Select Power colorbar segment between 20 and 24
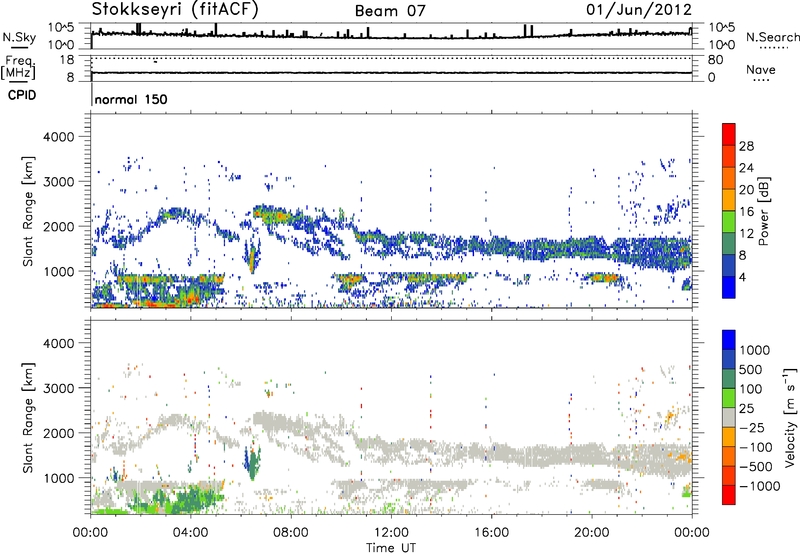800x554 pixels. pyautogui.click(x=729, y=178)
